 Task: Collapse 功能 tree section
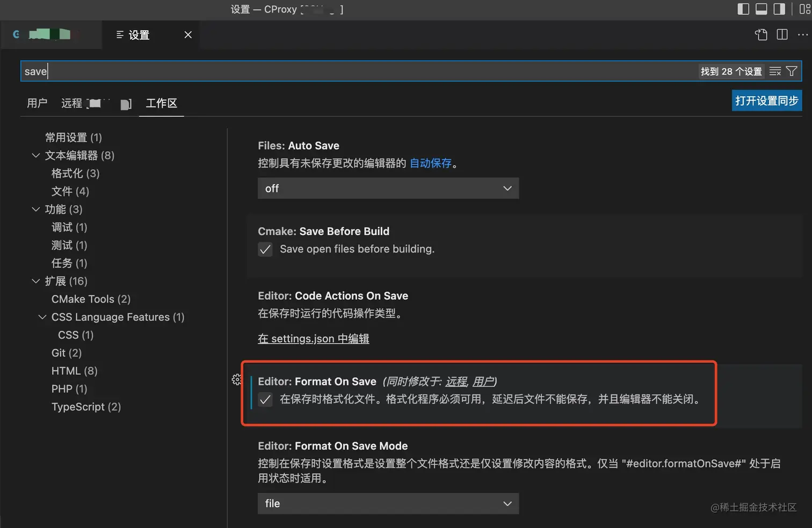point(36,209)
